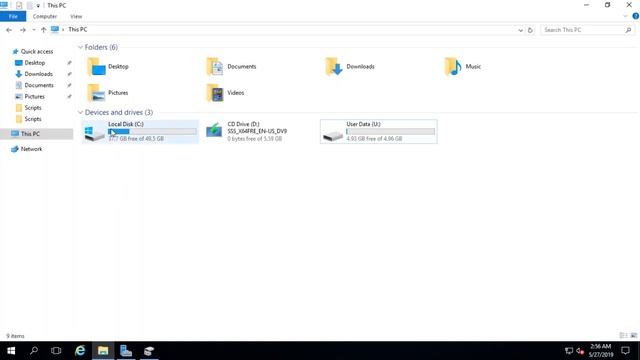
Task: Select the CD Drive (D:) item
Action: [247, 131]
